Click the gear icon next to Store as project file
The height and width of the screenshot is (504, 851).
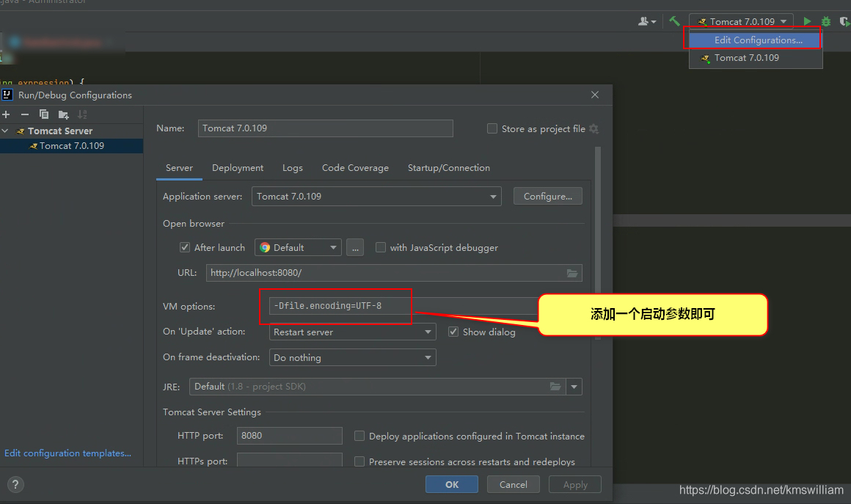click(x=593, y=129)
